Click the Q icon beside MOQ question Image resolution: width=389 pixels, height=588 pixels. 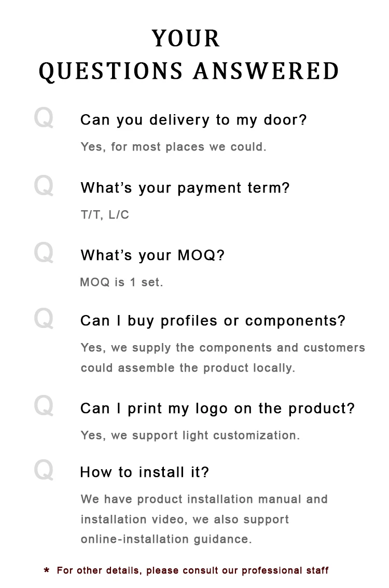click(x=44, y=254)
